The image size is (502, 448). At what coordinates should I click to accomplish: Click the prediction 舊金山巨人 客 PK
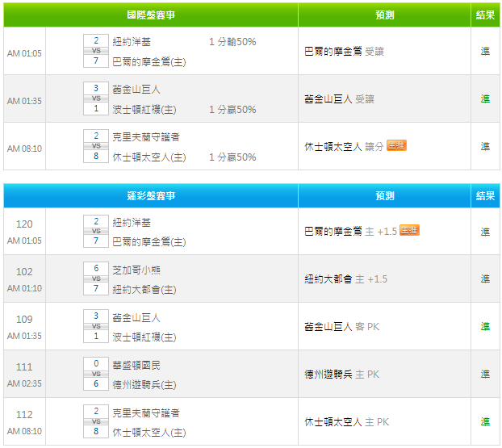[341, 327]
